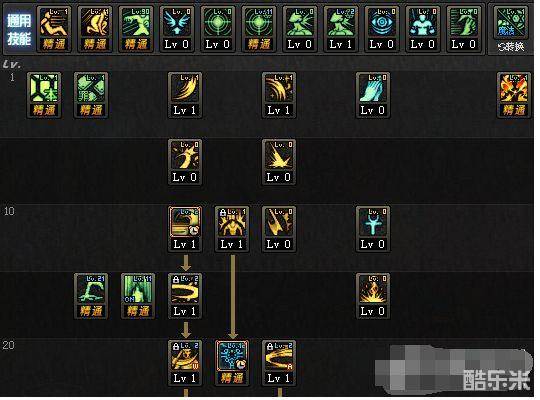The image size is (540, 400).
Task: Toggle the green skill marked ON
Action: [138, 296]
